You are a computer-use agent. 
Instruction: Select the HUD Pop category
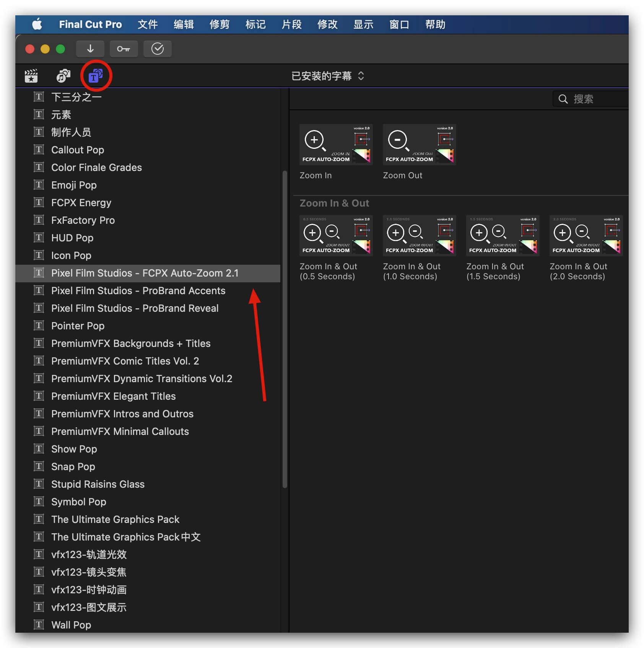(148, 238)
